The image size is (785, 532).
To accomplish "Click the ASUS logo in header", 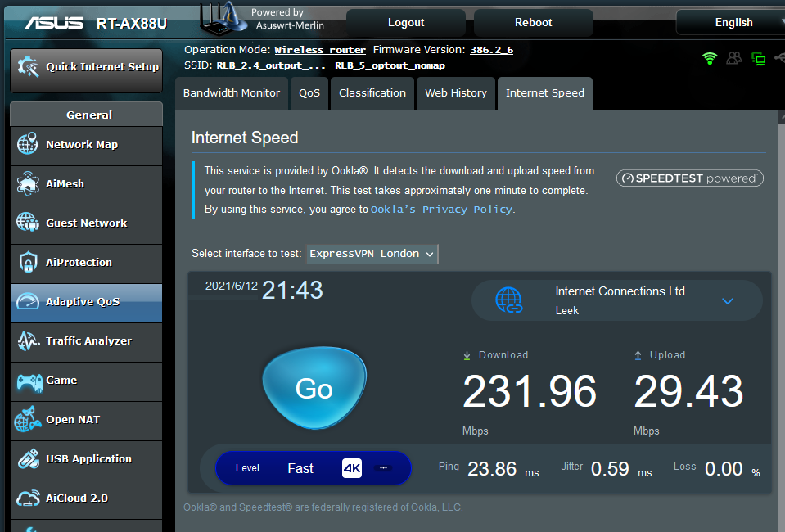I will point(54,23).
